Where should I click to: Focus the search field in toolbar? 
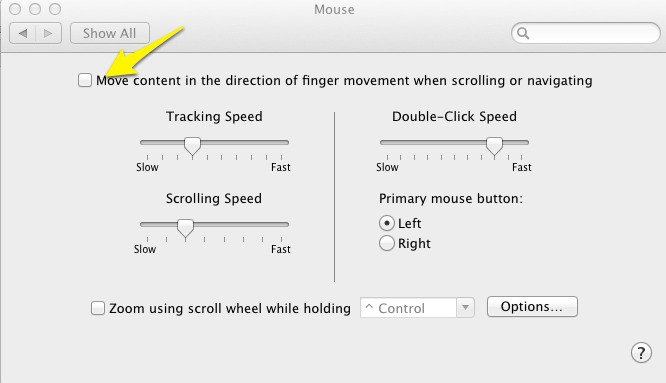click(586, 33)
